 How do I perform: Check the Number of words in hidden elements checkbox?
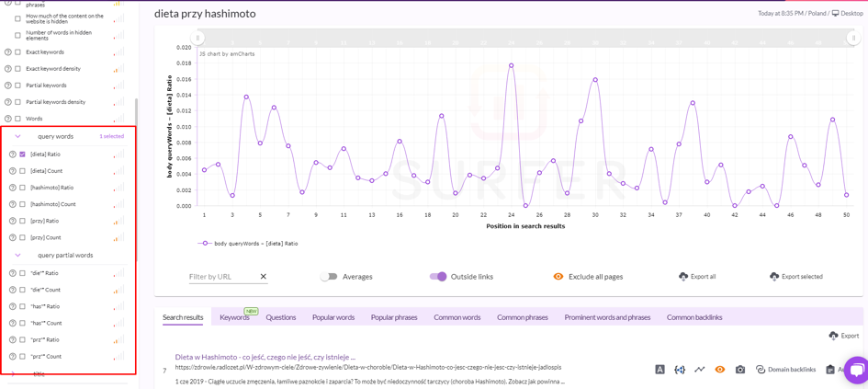point(17,36)
